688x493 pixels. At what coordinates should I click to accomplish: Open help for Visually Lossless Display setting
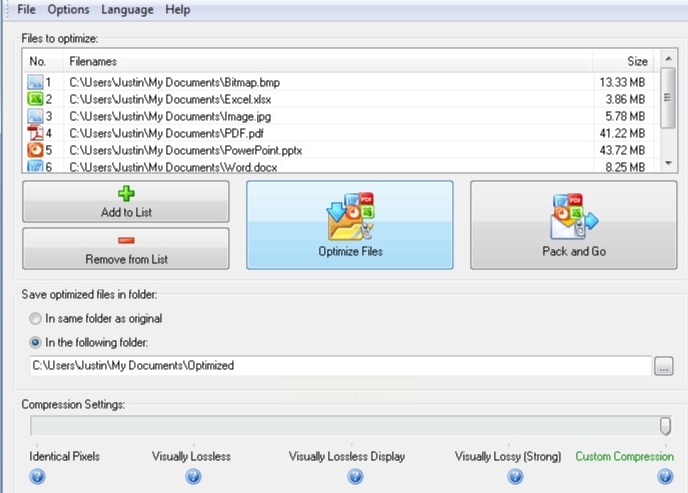coord(355,476)
